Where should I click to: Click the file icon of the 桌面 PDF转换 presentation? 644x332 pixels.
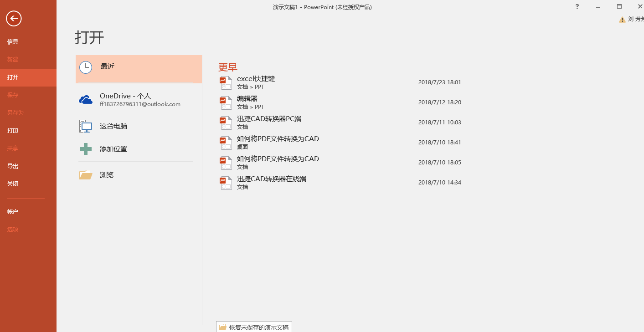point(226,143)
